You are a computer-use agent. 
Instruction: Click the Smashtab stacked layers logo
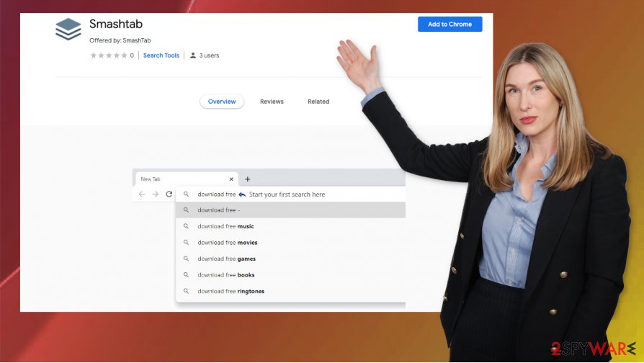[x=68, y=29]
